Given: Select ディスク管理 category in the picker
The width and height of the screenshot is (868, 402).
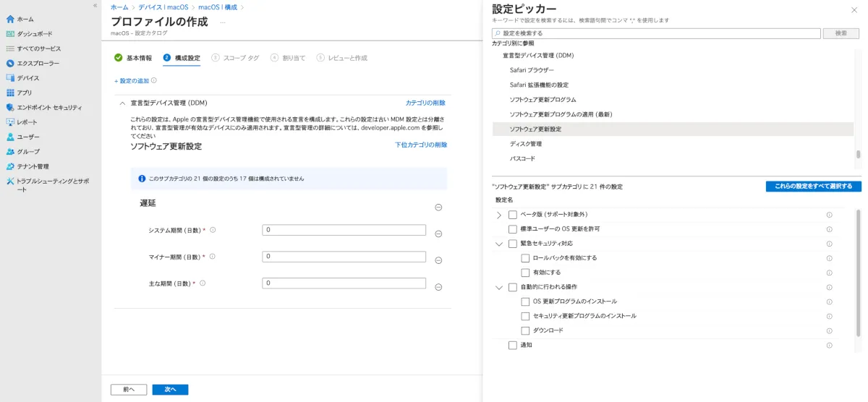Looking at the screenshot, I should pyautogui.click(x=526, y=144).
